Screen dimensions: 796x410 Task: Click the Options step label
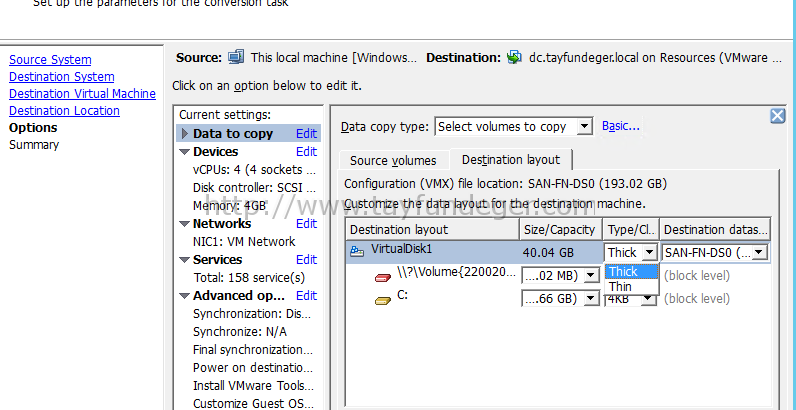pyautogui.click(x=33, y=128)
